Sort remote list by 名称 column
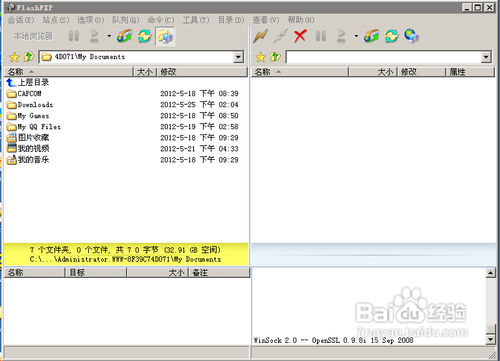This screenshot has width=500, height=361. (x=300, y=72)
